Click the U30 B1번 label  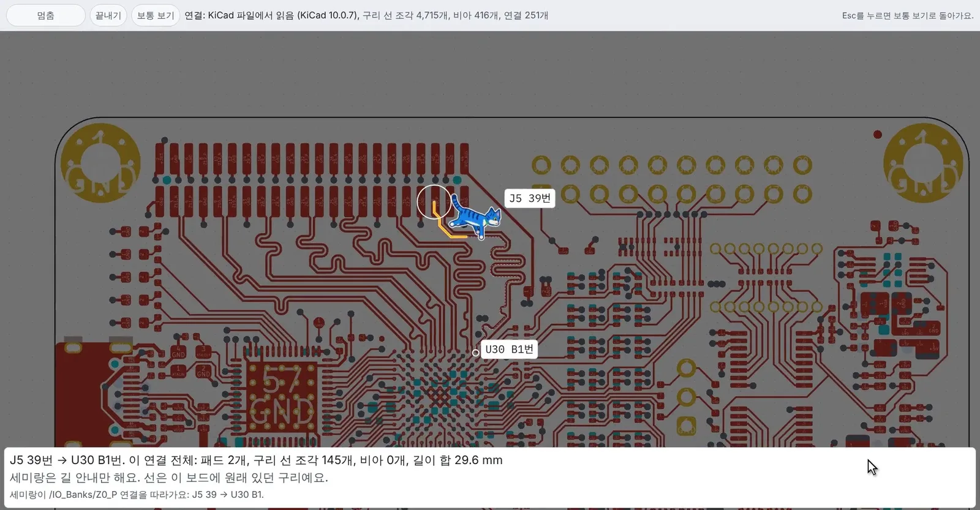coord(509,349)
